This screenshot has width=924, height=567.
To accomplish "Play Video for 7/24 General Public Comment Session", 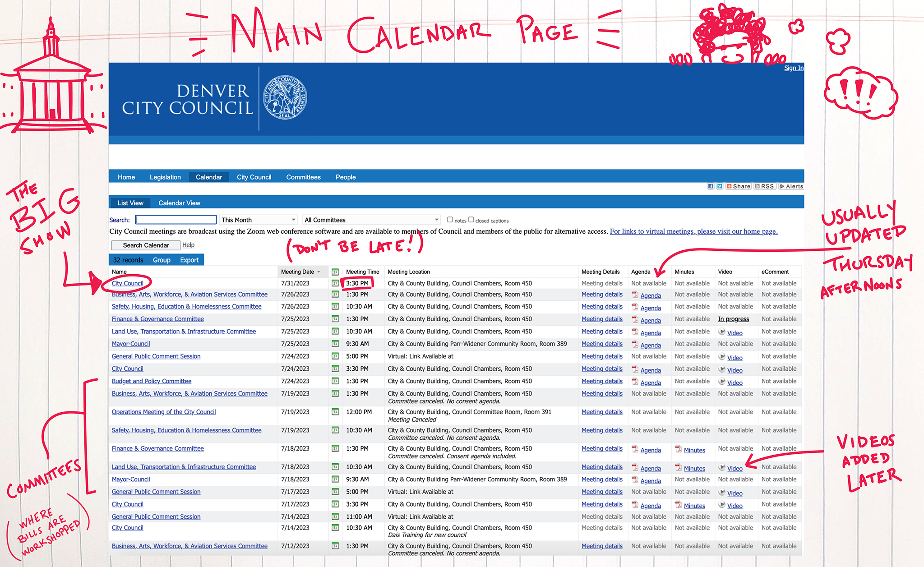I will 735,358.
